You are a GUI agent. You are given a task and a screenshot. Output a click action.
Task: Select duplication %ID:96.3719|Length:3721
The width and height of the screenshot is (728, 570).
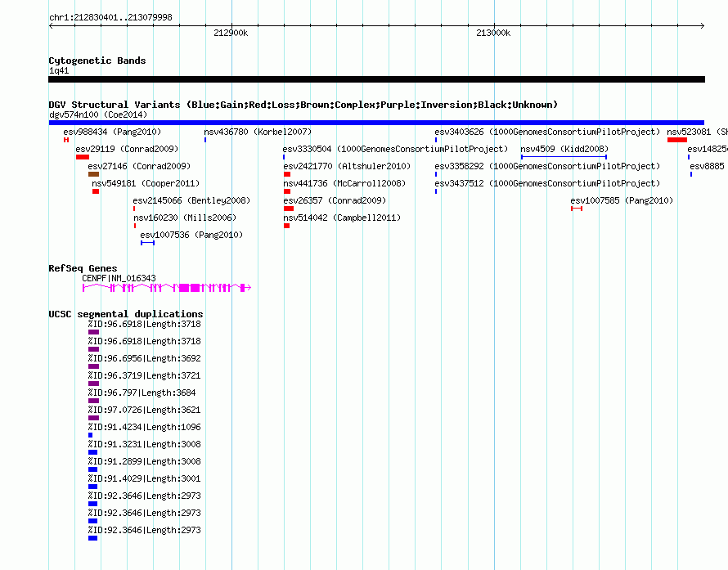pos(145,375)
